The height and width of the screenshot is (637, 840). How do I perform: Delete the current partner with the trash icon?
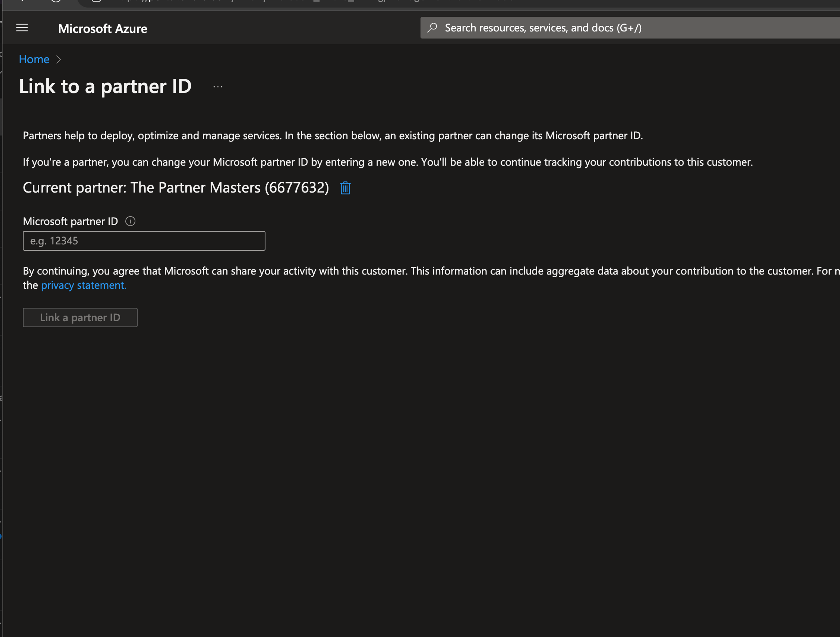(345, 188)
